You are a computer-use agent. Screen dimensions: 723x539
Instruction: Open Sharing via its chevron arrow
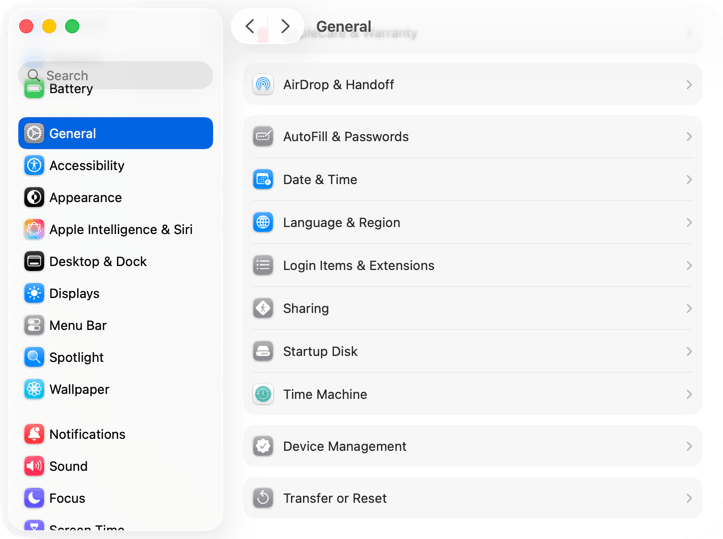[689, 308]
